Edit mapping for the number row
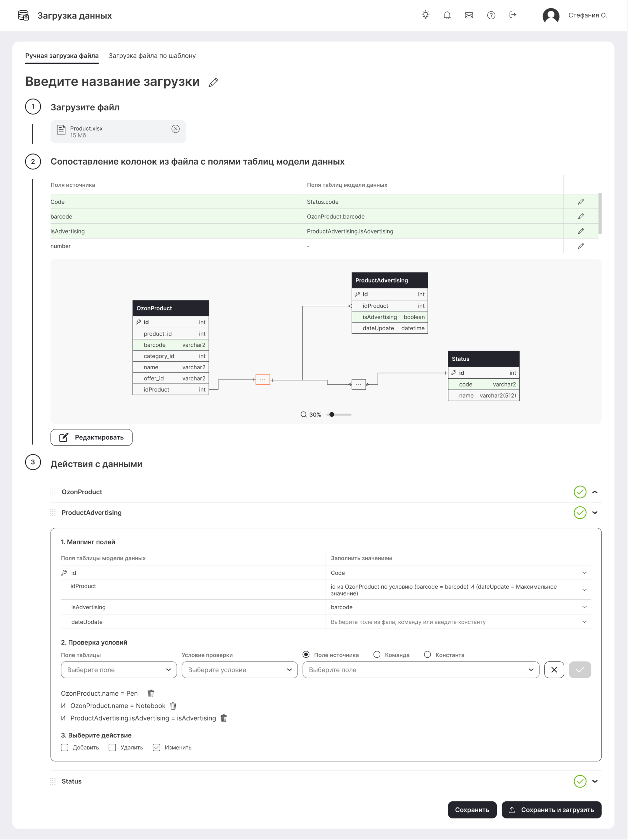 pyautogui.click(x=581, y=246)
